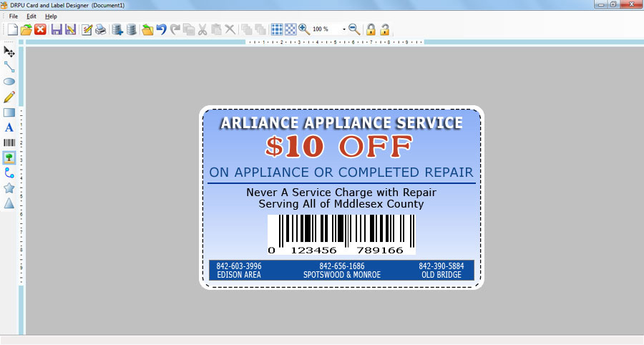Click the grey X delete icon
Viewport: 644px width, 345px height.
[x=230, y=29]
